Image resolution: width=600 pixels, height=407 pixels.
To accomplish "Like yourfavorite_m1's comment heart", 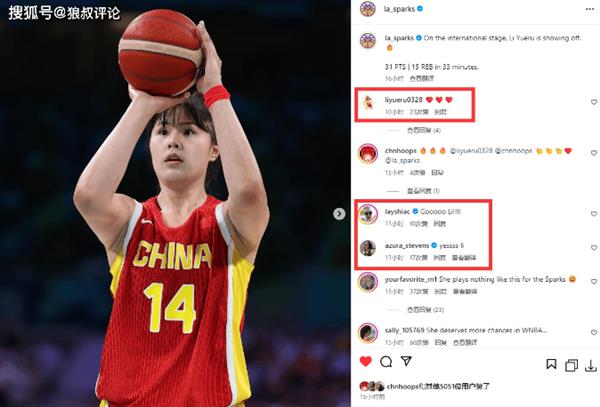I will (x=594, y=282).
